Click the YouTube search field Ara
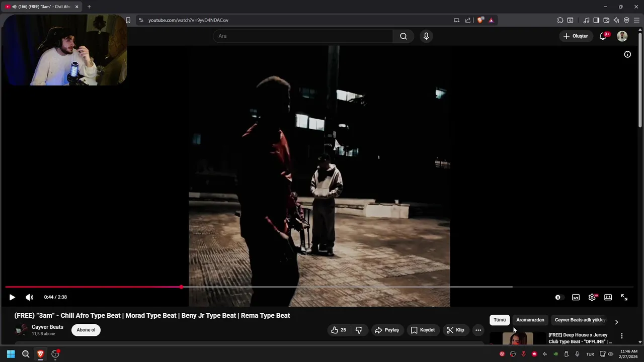The height and width of the screenshot is (362, 644). [x=303, y=36]
